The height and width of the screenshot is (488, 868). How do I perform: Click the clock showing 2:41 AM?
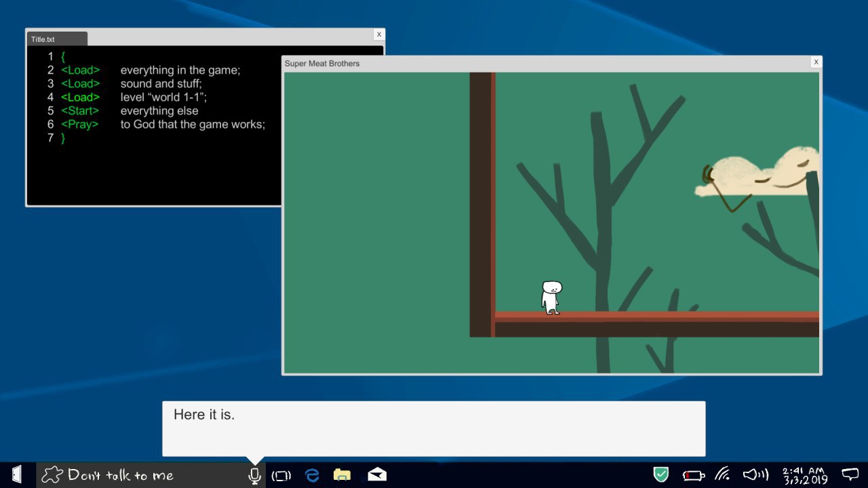(805, 475)
